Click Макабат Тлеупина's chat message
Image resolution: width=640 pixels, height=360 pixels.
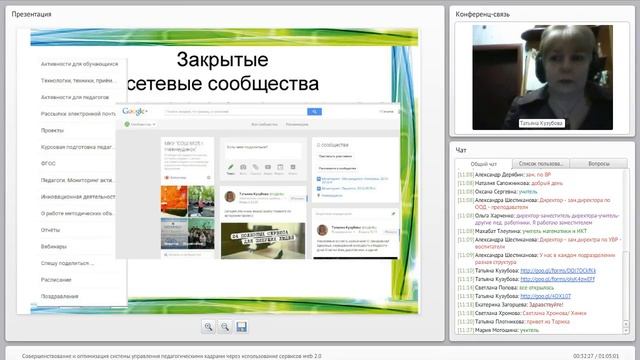(x=522, y=231)
